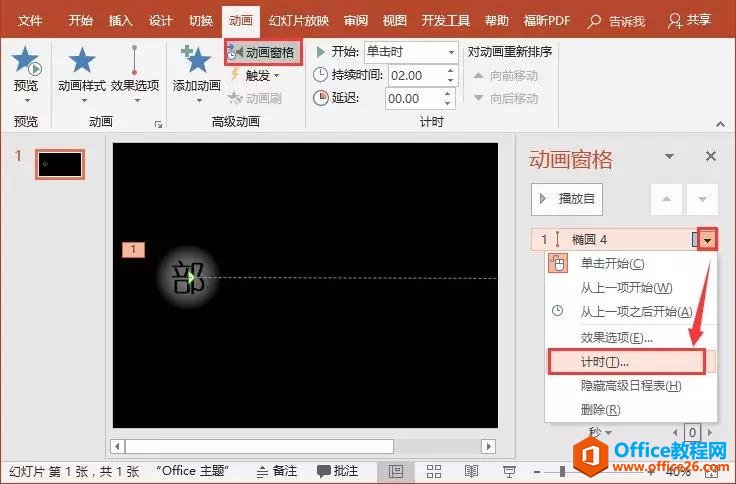Close the animation pane with X
This screenshot has width=736, height=484.
(711, 156)
